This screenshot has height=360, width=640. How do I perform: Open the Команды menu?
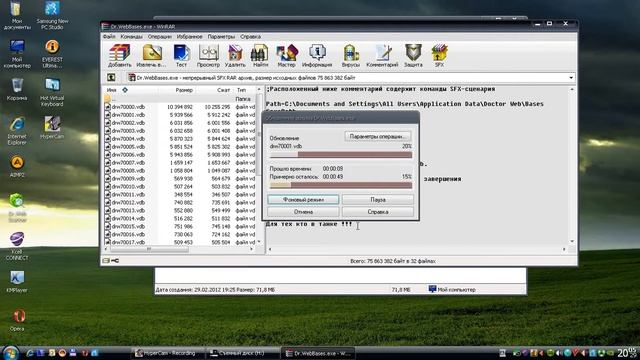pos(131,37)
